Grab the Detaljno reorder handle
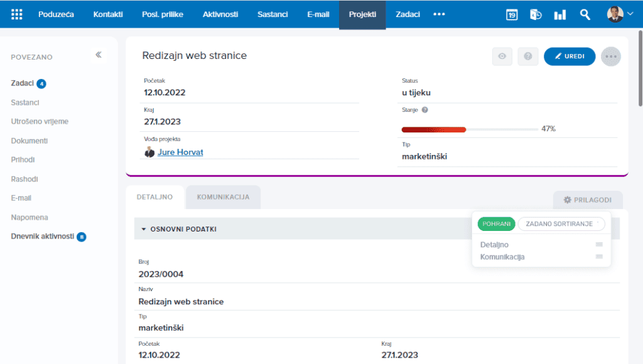This screenshot has height=364, width=643. (599, 244)
